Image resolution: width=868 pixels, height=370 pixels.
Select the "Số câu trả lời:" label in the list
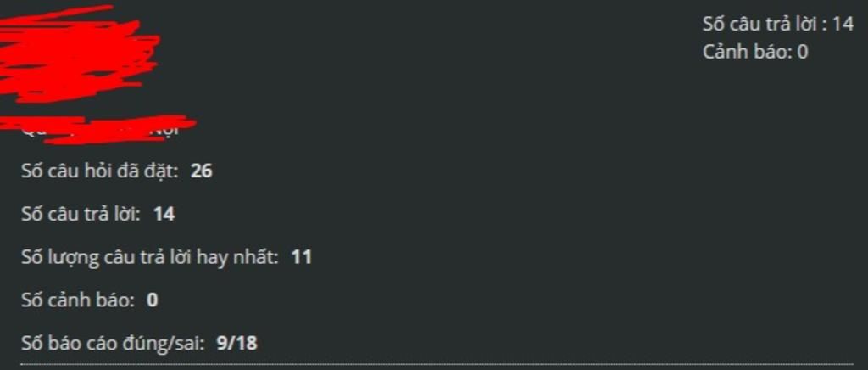point(81,214)
